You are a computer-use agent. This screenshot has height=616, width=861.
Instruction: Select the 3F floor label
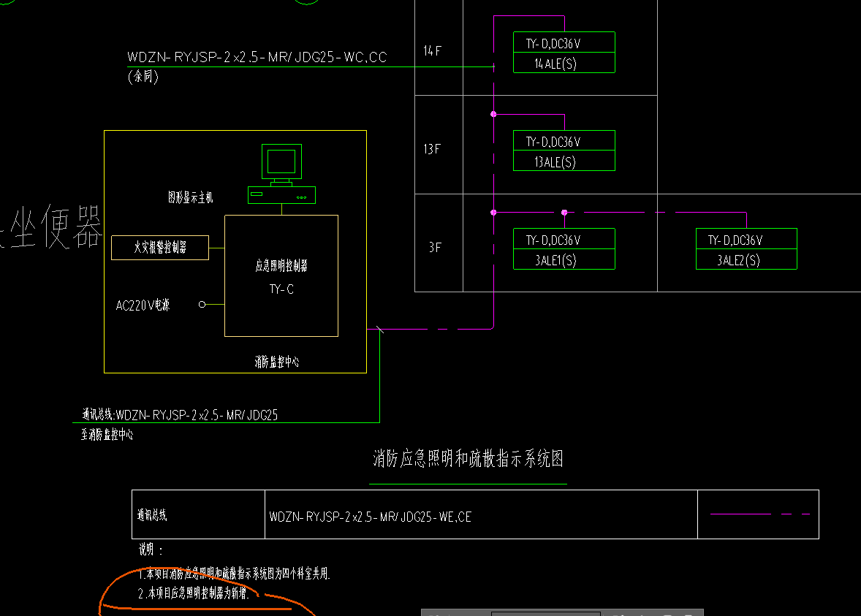click(x=435, y=248)
